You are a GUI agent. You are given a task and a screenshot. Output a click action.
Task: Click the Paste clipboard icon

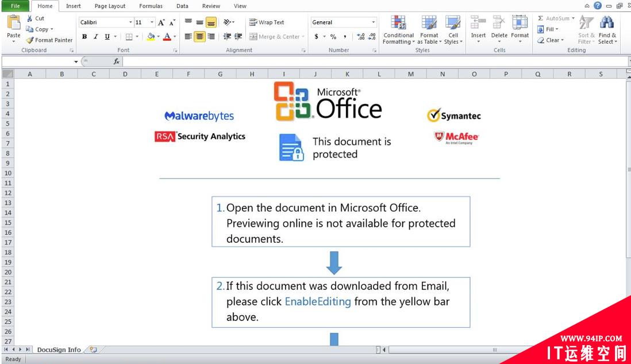click(x=14, y=22)
